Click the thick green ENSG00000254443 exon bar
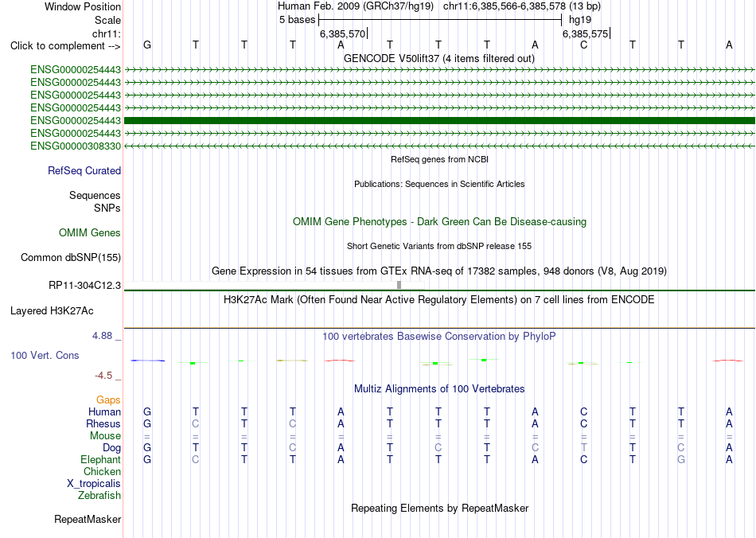This screenshot has height=538, width=756. (439, 120)
